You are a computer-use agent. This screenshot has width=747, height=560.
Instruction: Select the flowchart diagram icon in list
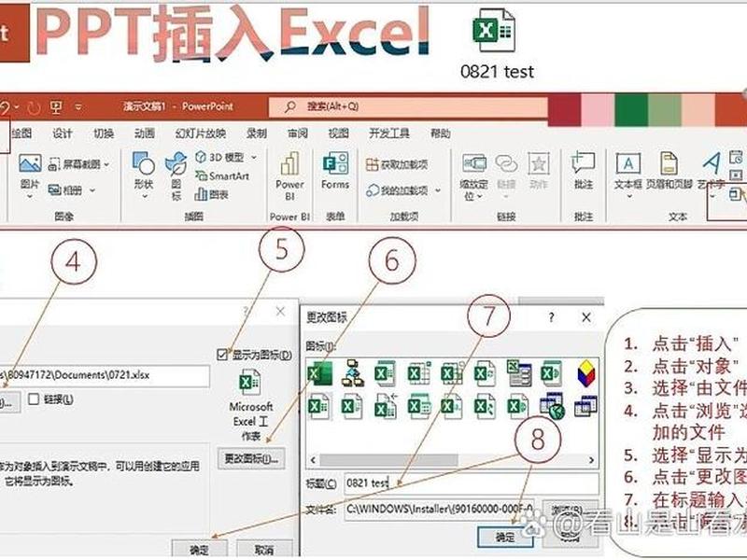click(353, 373)
